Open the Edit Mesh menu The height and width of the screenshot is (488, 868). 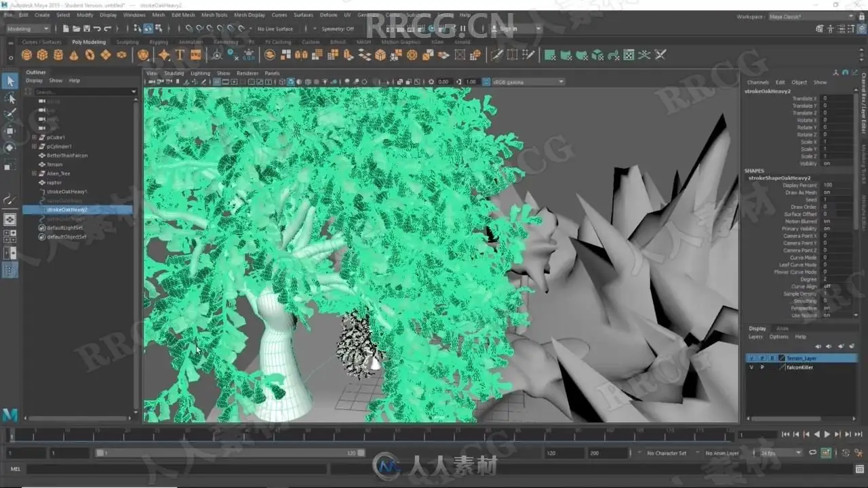[x=183, y=15]
